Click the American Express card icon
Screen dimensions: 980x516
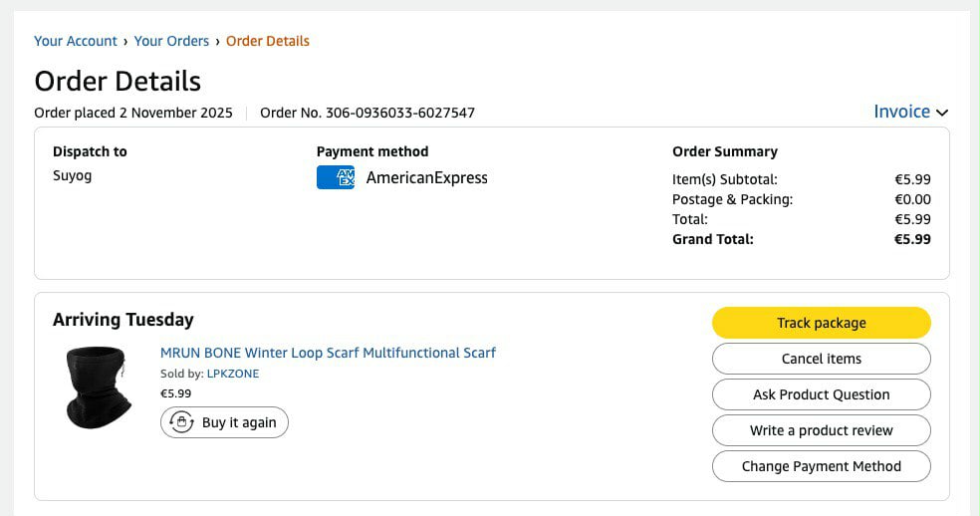point(336,178)
